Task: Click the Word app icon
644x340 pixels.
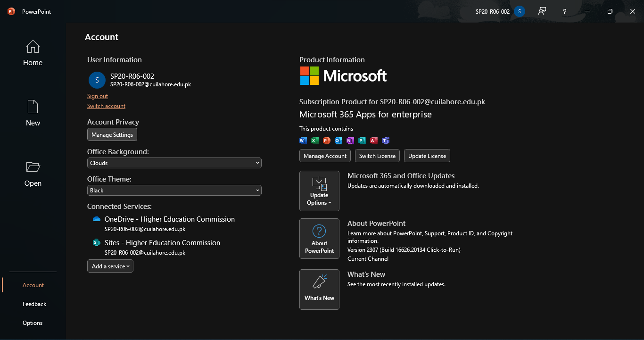Action: [303, 141]
